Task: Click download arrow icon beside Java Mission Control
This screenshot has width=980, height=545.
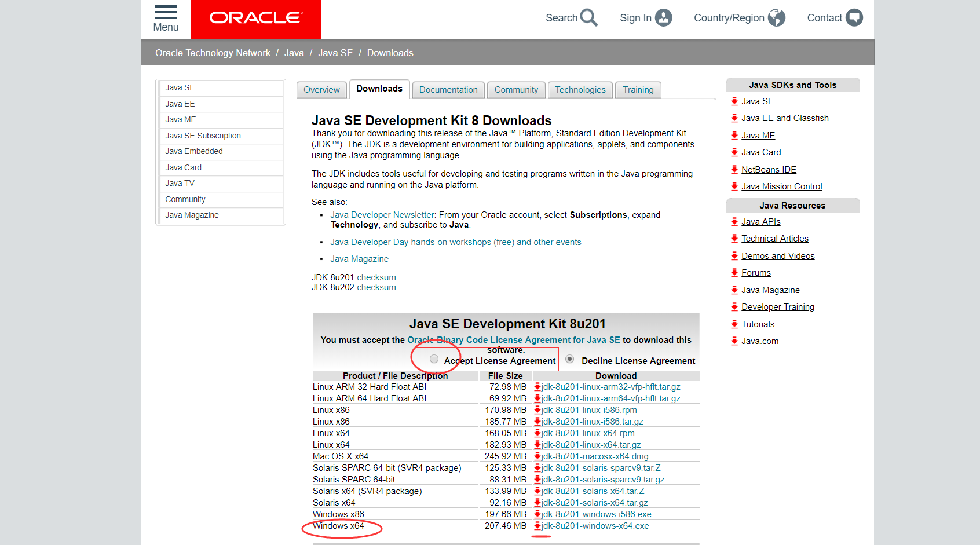Action: point(734,186)
